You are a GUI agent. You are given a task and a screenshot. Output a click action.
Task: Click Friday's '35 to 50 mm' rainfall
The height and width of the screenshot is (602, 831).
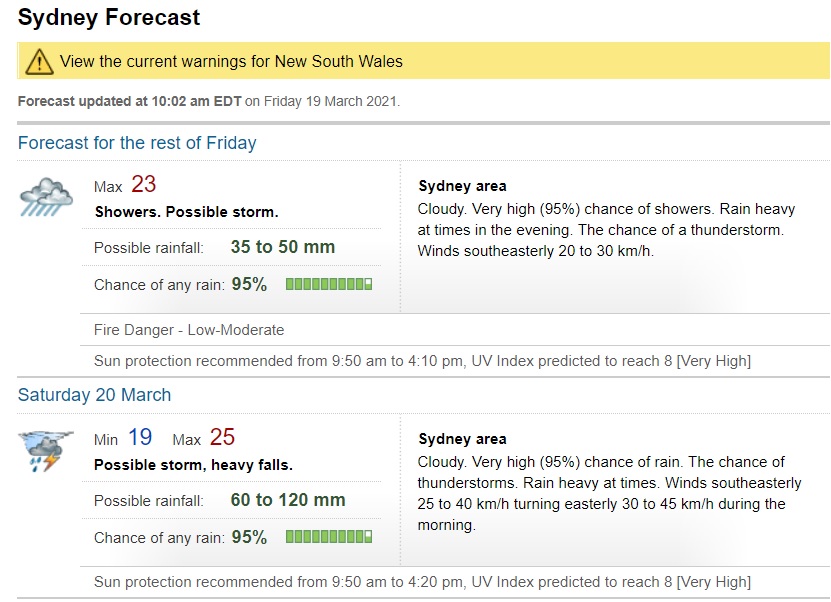[283, 247]
